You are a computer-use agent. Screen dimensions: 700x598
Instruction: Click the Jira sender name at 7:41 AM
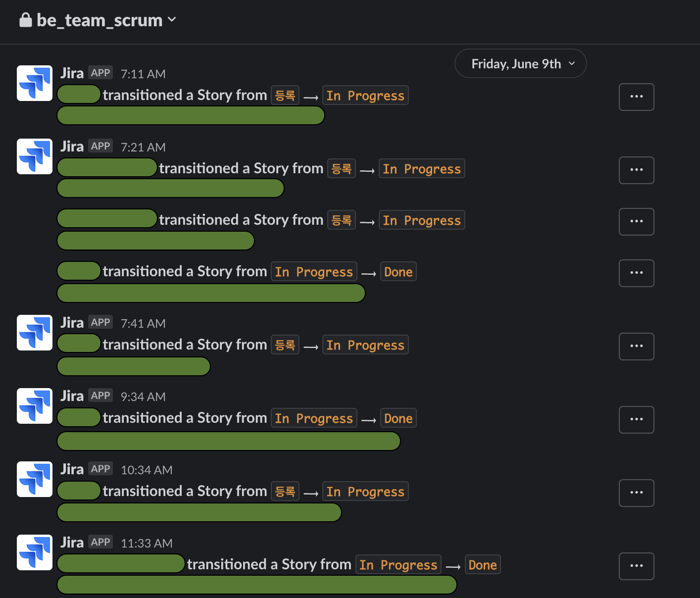[x=72, y=323]
